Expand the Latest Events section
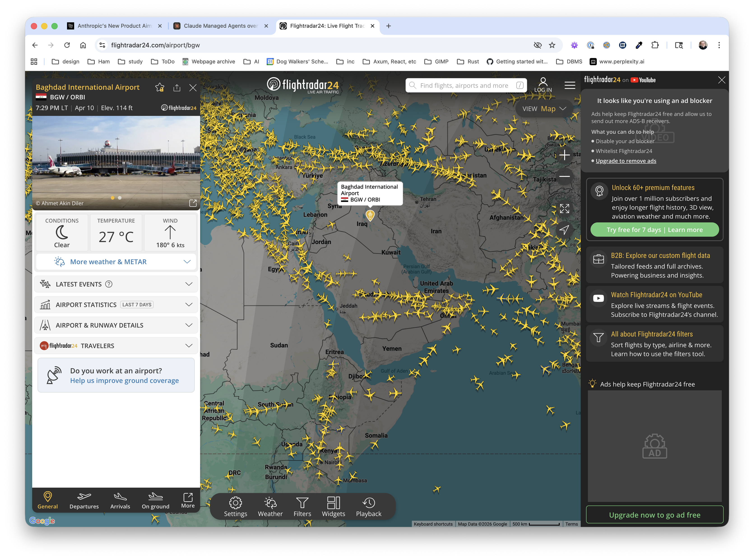 coord(116,284)
